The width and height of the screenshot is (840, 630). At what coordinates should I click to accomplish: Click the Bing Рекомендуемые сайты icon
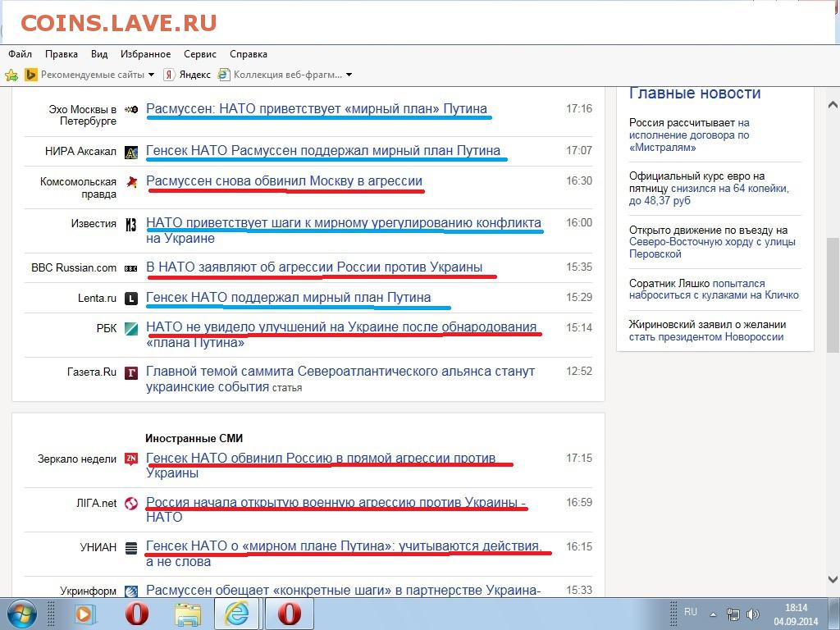tap(31, 75)
